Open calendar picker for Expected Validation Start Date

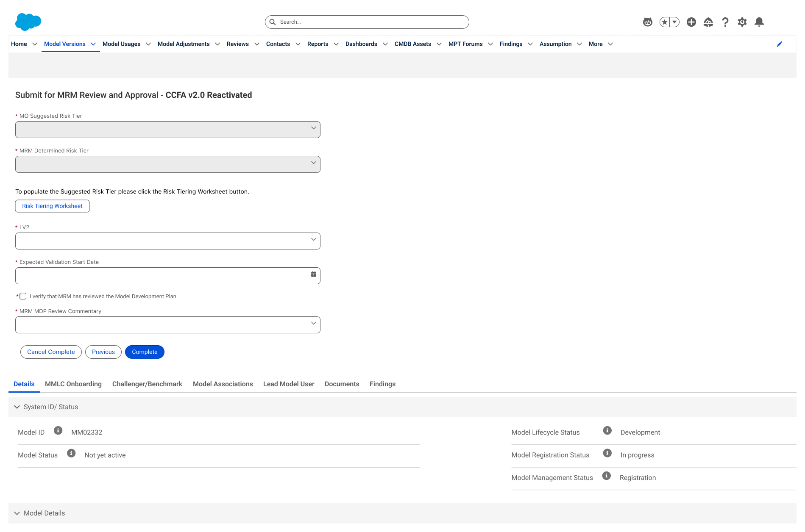pyautogui.click(x=314, y=274)
